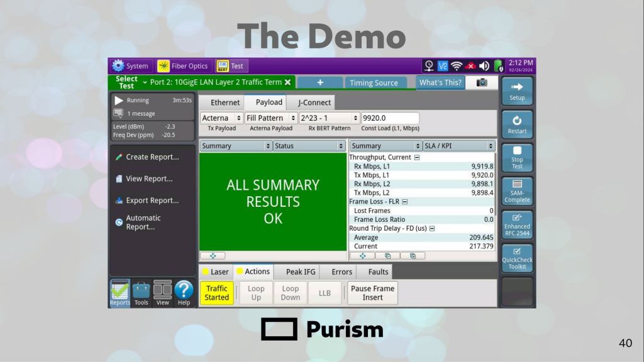The height and width of the screenshot is (362, 644).
Task: Click the middle copy-pane icon under results
Action: point(387,256)
